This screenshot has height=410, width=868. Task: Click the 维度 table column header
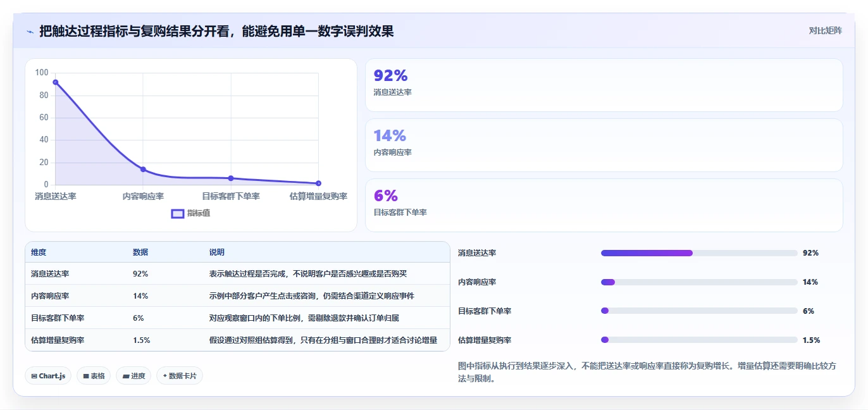coord(39,252)
